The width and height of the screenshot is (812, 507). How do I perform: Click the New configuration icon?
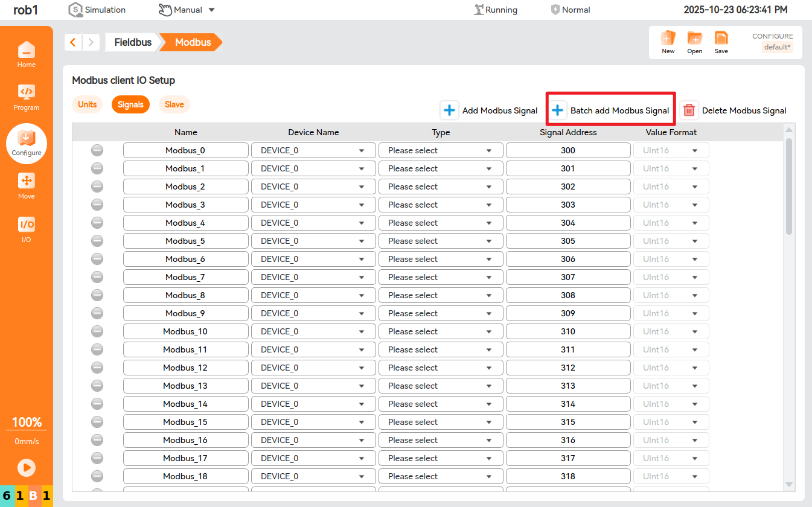(668, 42)
